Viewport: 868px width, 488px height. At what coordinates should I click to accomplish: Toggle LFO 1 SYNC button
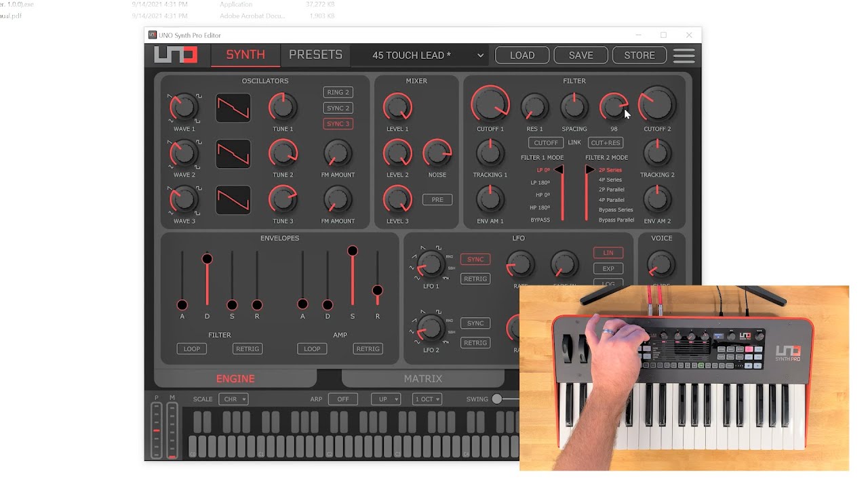pos(475,259)
